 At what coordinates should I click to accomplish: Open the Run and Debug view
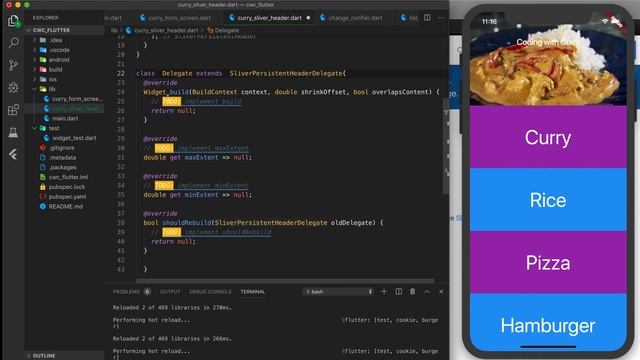point(13,87)
